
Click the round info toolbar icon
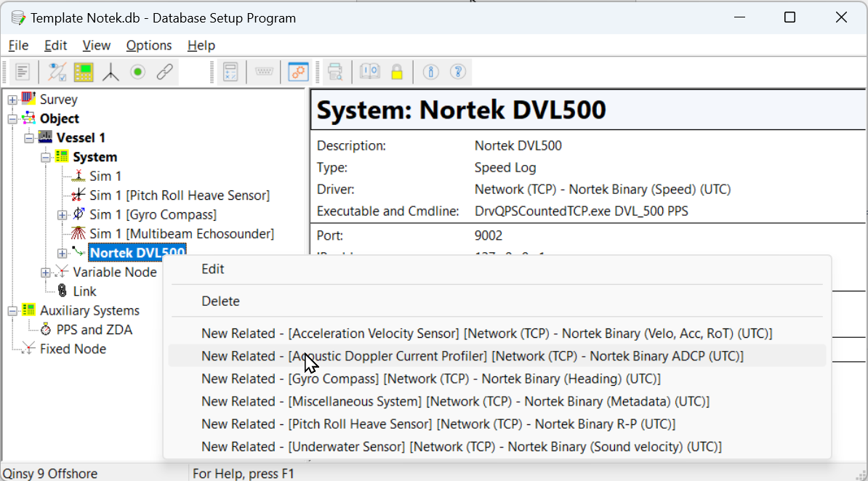(x=431, y=72)
